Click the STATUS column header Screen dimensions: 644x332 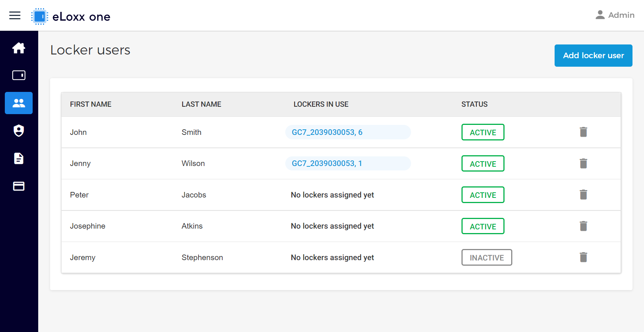click(474, 104)
